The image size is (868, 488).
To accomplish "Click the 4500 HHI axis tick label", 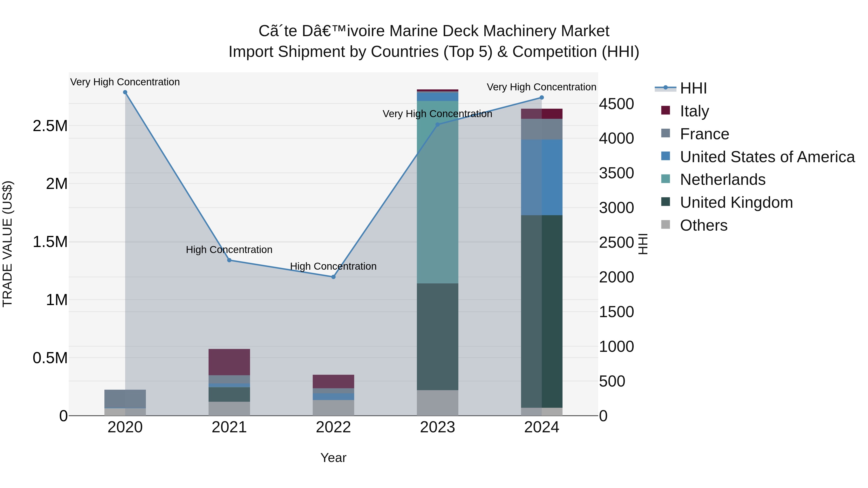I will click(x=616, y=104).
